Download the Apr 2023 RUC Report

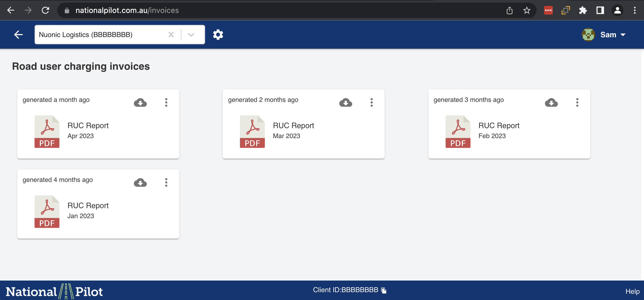pyautogui.click(x=140, y=102)
